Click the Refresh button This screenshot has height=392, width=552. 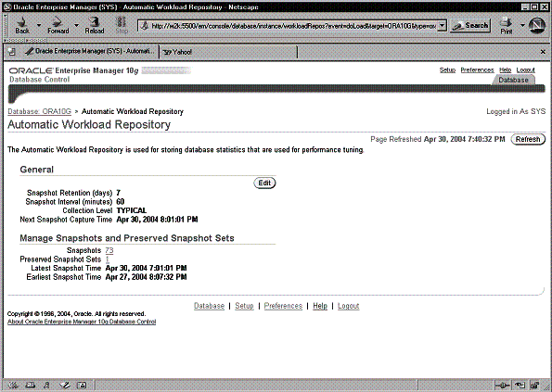pos(528,139)
